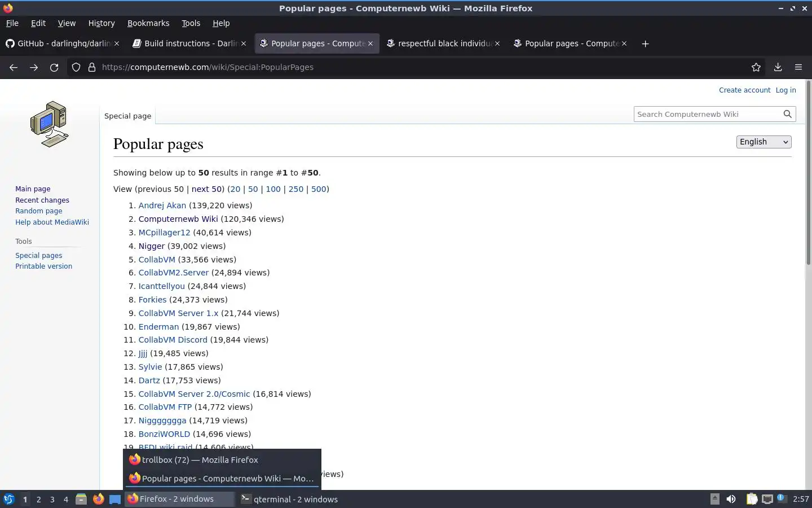Close the GitHub darlinghq tab
Screen dimensions: 812x508
(x=117, y=43)
